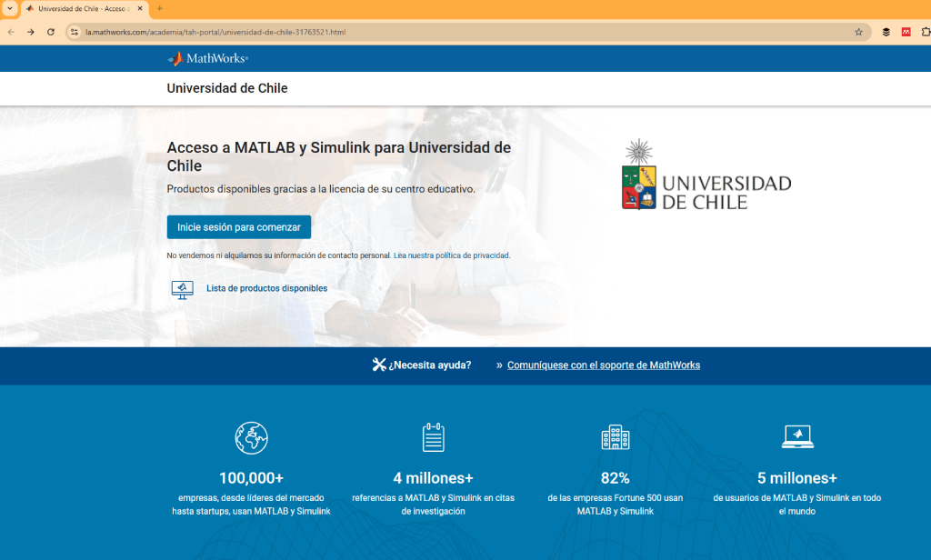Viewport: 931px width, 560px height.
Task: Click the red extension icon in toolbar
Action: pyautogui.click(x=906, y=32)
